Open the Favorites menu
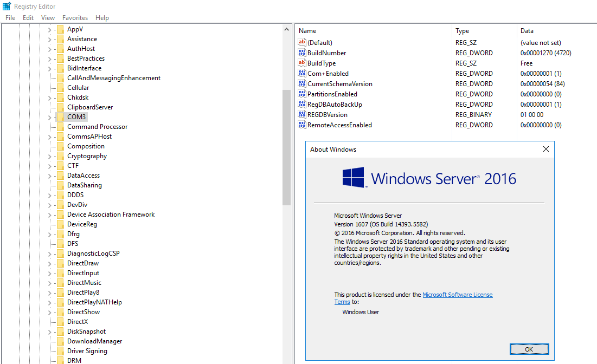 [75, 17]
